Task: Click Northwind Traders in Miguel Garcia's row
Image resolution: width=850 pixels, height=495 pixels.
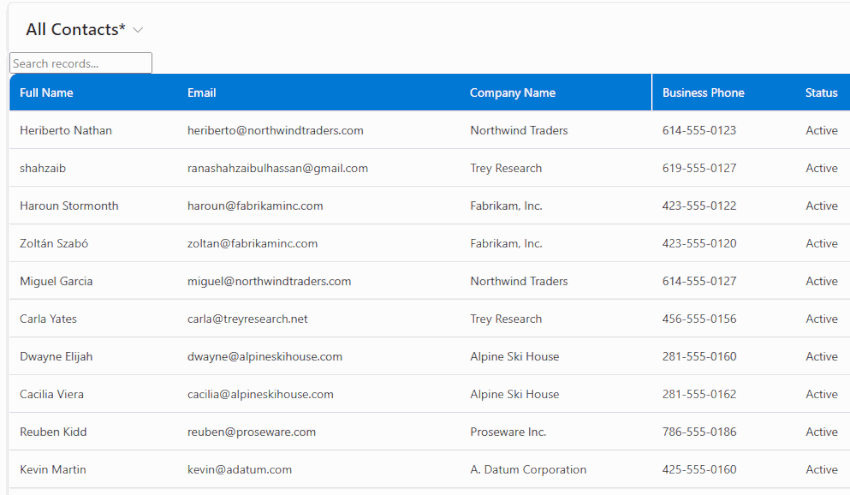Action: 519,281
